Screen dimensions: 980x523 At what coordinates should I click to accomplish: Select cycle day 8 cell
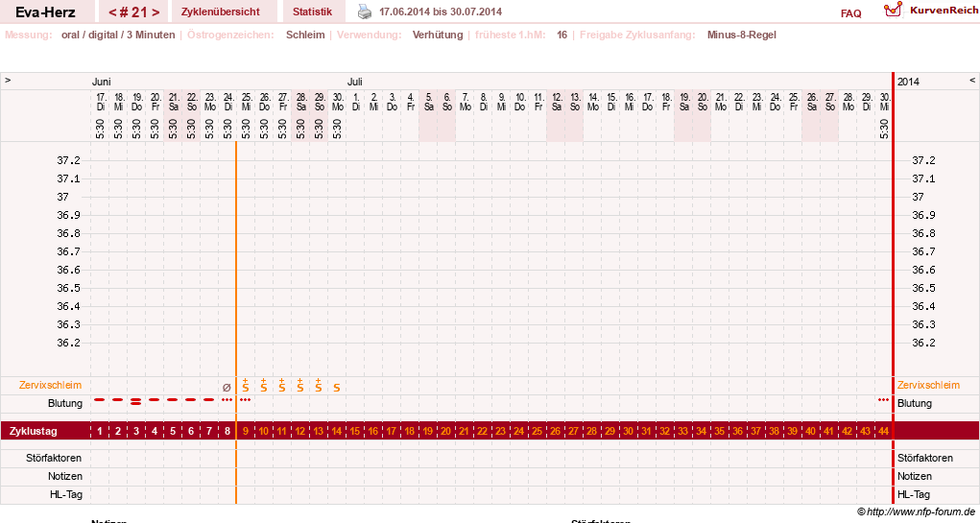(227, 431)
